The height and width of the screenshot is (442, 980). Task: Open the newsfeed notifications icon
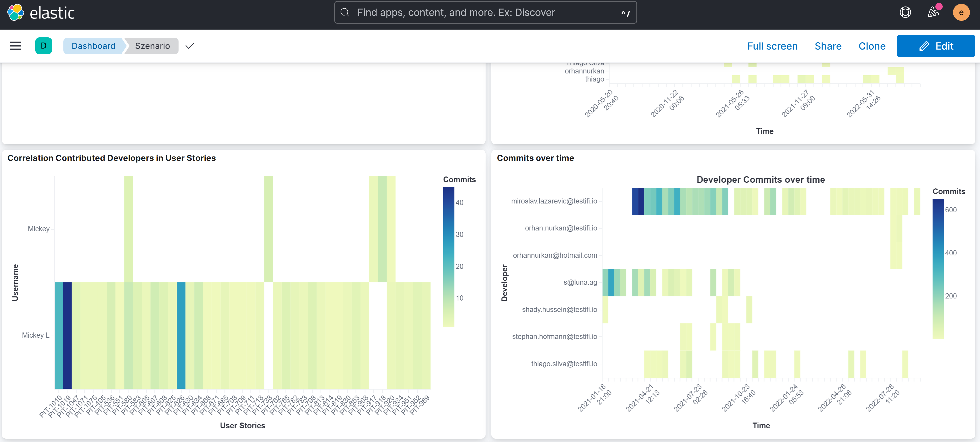[933, 12]
